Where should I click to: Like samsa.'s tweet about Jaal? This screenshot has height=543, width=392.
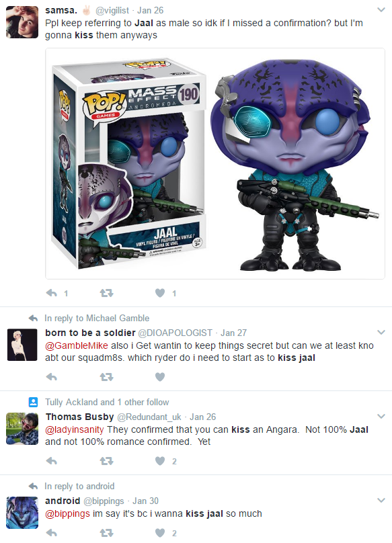(x=160, y=293)
